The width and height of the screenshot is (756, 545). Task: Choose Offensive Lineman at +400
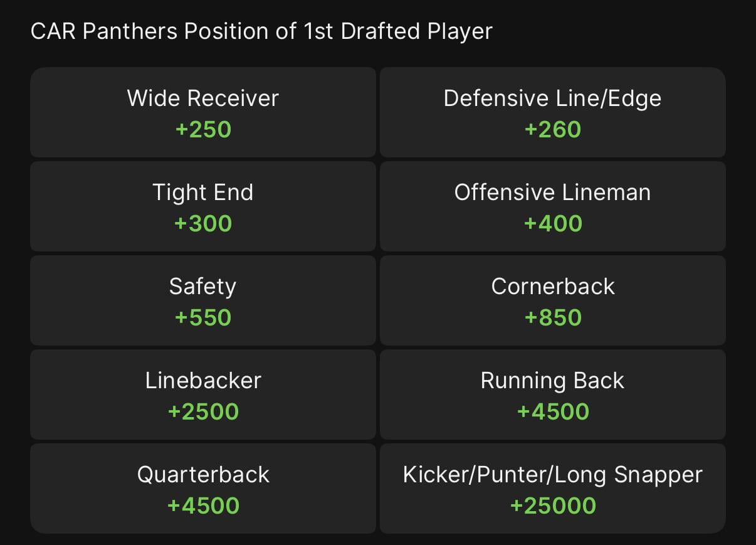pos(552,206)
